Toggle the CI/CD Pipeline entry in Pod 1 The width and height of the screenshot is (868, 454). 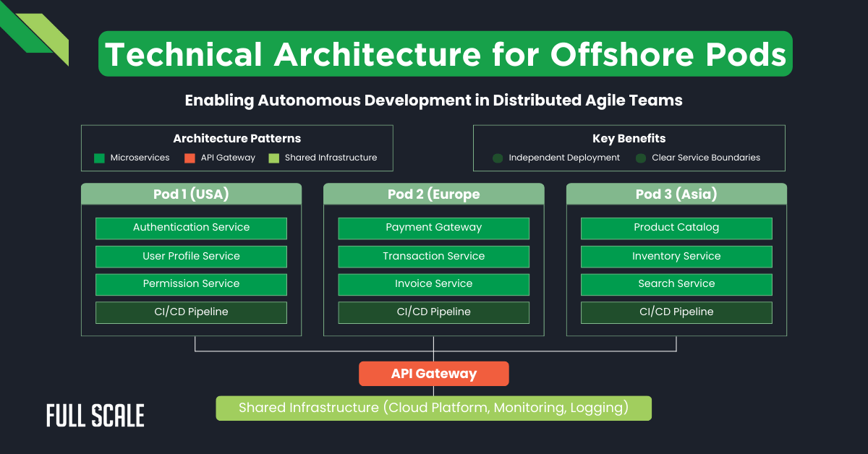(x=191, y=312)
